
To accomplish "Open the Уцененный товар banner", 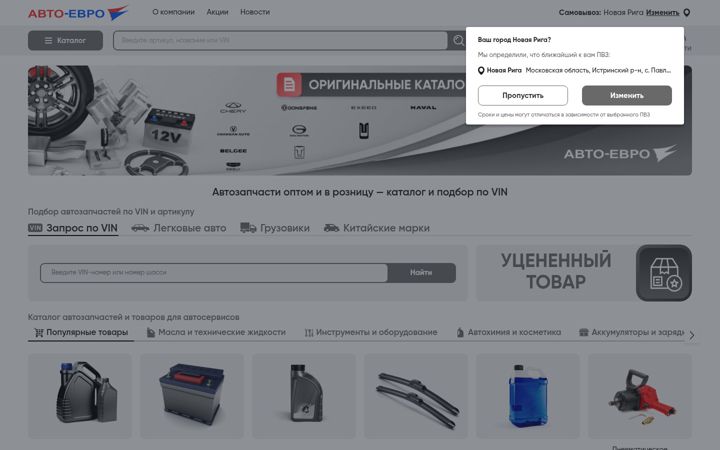I will [584, 273].
